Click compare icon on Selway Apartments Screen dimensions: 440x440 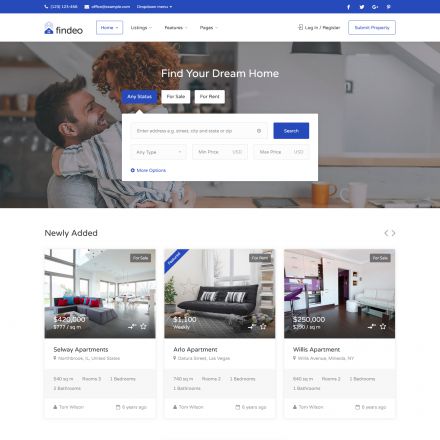pos(132,326)
